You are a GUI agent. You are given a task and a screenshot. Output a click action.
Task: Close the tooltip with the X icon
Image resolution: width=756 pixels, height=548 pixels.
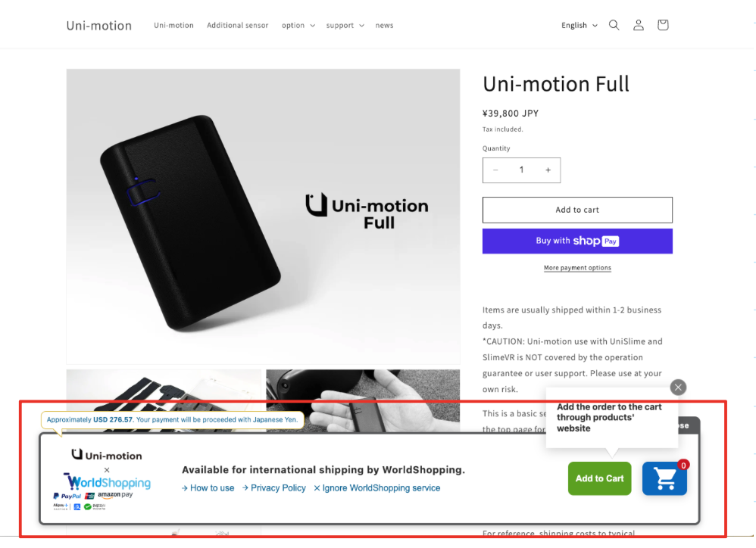pyautogui.click(x=678, y=388)
